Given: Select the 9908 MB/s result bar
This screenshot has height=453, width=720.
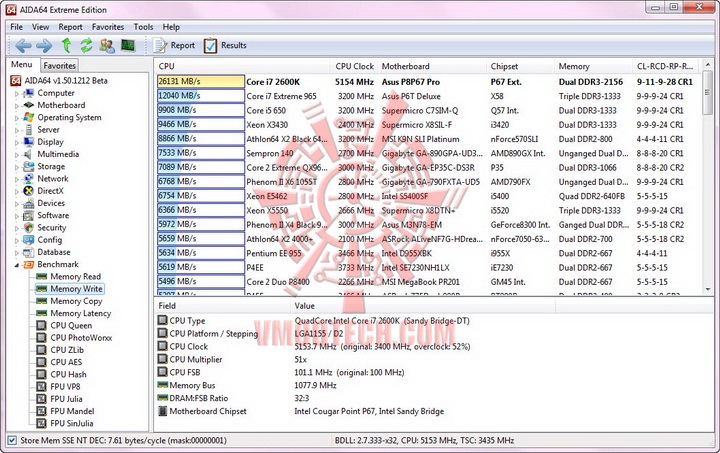Looking at the screenshot, I should tap(201, 110).
